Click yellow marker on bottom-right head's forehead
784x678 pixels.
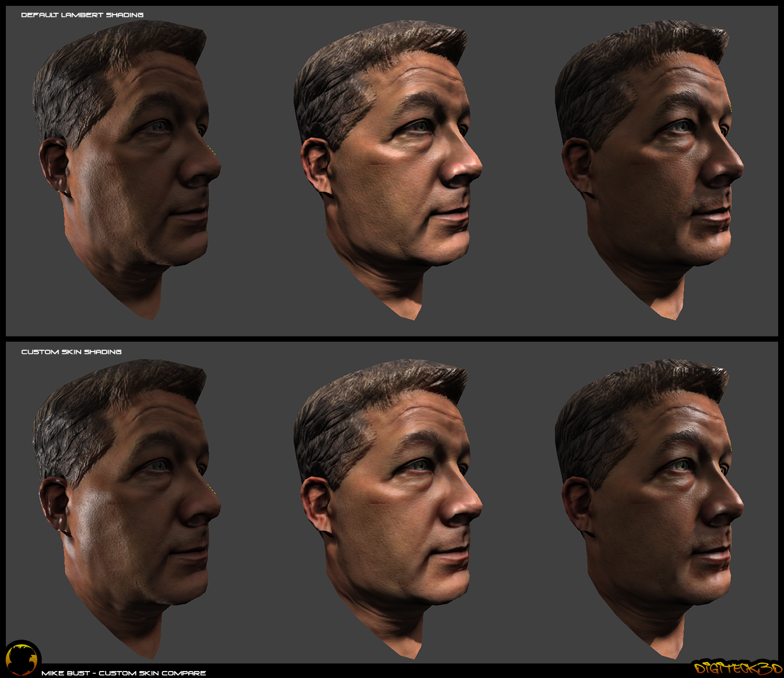point(730,446)
